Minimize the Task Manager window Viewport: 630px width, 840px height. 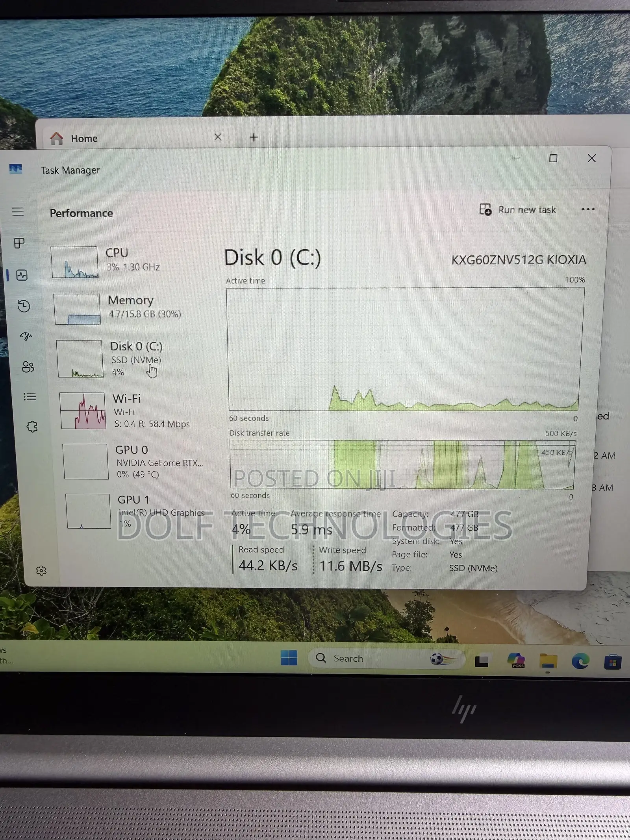tap(516, 158)
